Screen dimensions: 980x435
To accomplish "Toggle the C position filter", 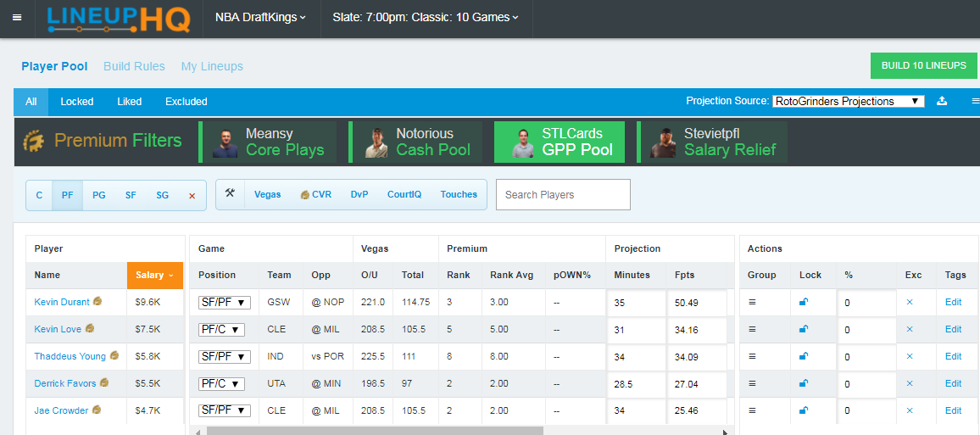I will pos(39,195).
